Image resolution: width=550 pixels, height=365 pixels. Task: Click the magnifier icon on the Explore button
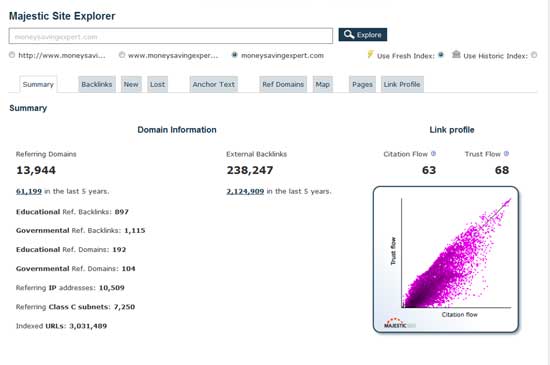349,34
